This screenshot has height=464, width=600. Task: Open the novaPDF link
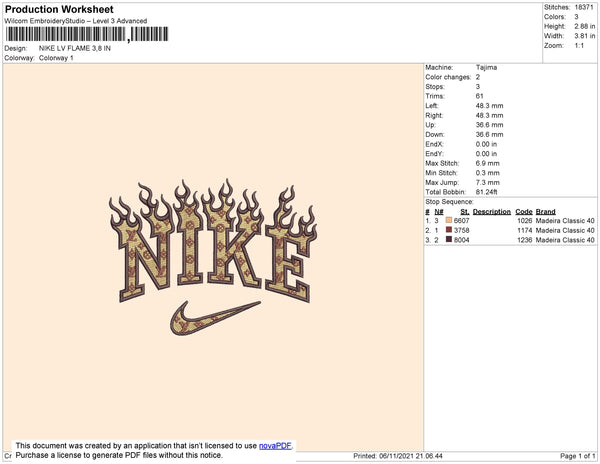[275, 446]
